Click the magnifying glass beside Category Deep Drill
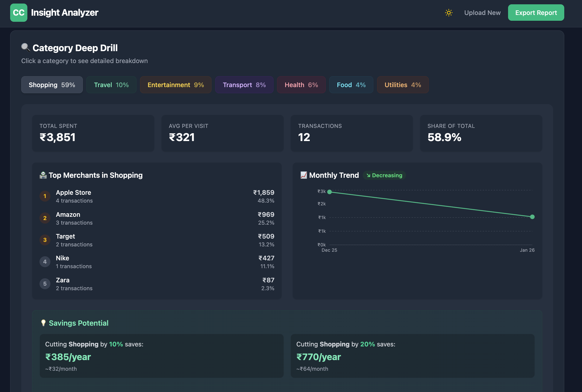Screen dimensions: 582x392 (25, 48)
